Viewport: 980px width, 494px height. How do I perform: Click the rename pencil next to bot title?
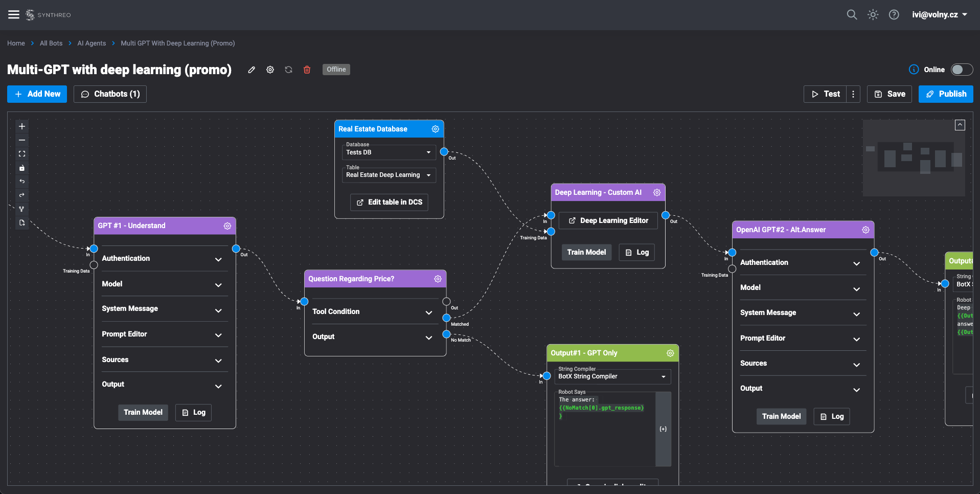pyautogui.click(x=251, y=70)
